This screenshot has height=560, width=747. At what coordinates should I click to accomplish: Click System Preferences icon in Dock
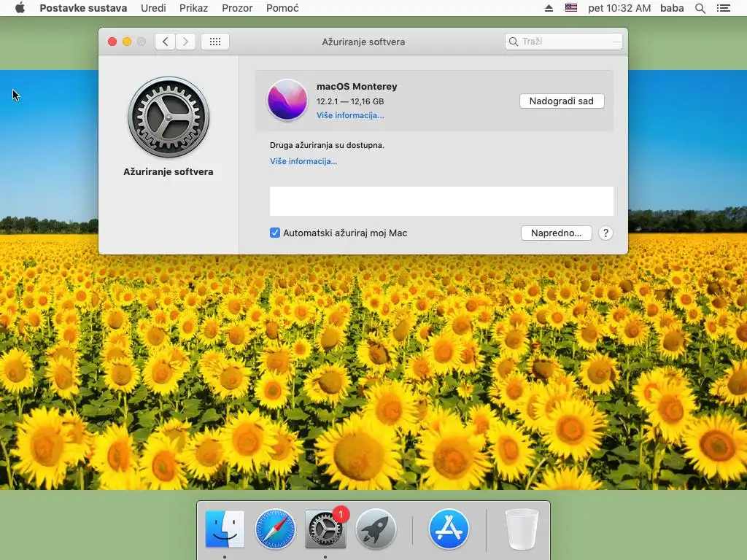[x=325, y=529]
